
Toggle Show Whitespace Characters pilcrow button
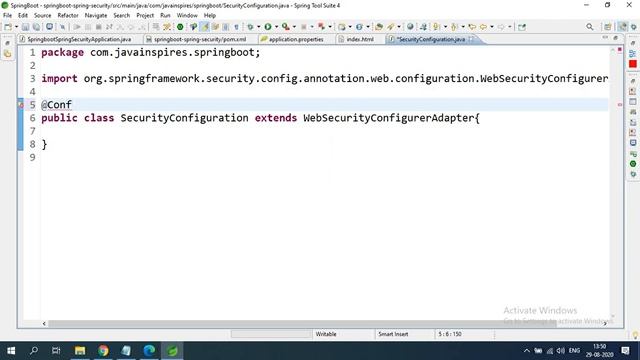tap(236, 27)
